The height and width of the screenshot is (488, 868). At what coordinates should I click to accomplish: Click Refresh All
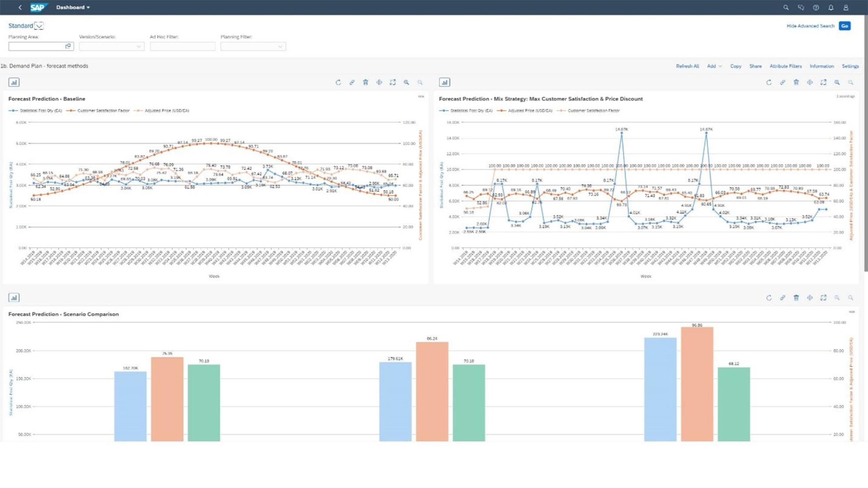pyautogui.click(x=688, y=66)
